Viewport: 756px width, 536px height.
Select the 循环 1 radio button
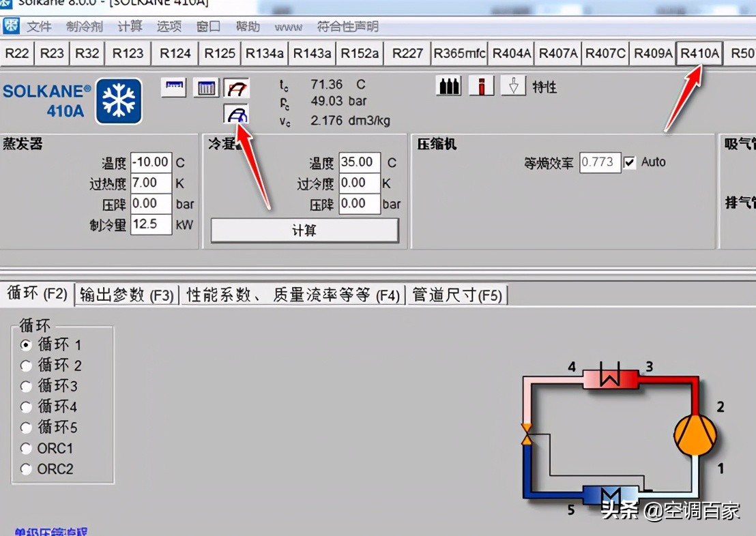pyautogui.click(x=26, y=345)
